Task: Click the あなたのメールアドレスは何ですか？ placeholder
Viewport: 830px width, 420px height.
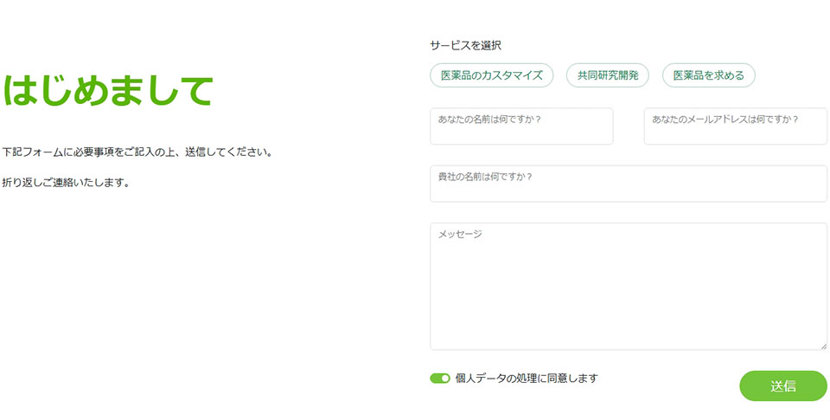Action: coord(725,119)
